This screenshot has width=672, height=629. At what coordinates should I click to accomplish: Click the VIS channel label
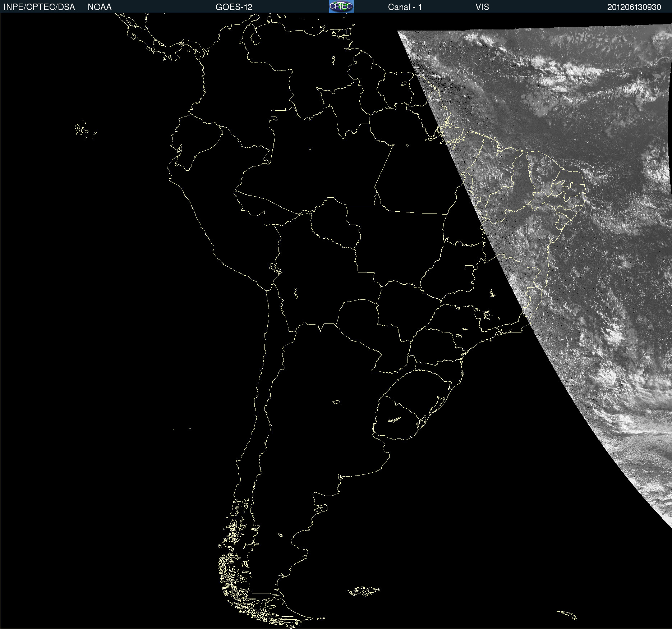click(x=482, y=7)
